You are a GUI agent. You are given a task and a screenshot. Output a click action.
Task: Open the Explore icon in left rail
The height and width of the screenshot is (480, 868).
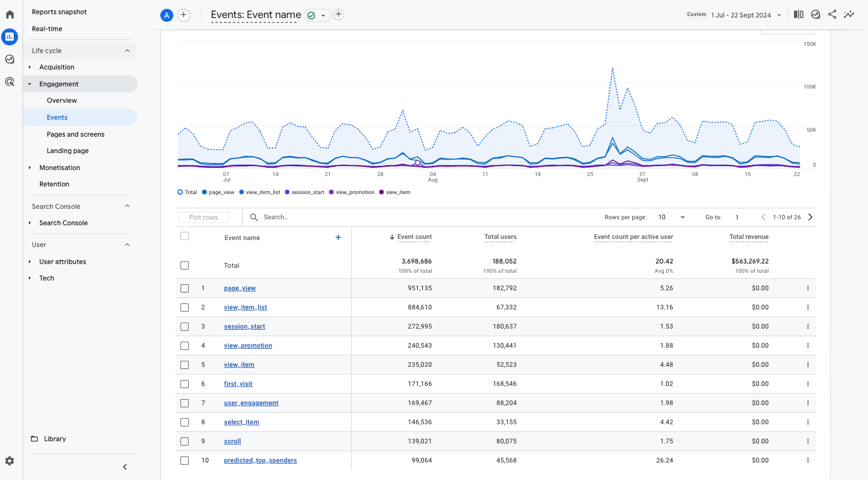pos(10,59)
